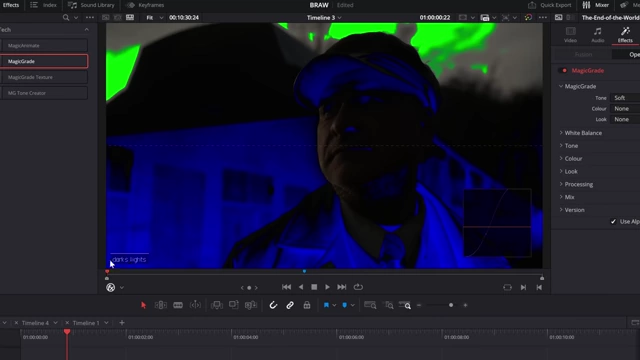Click the Detail Zoom icon

(x=389, y=305)
